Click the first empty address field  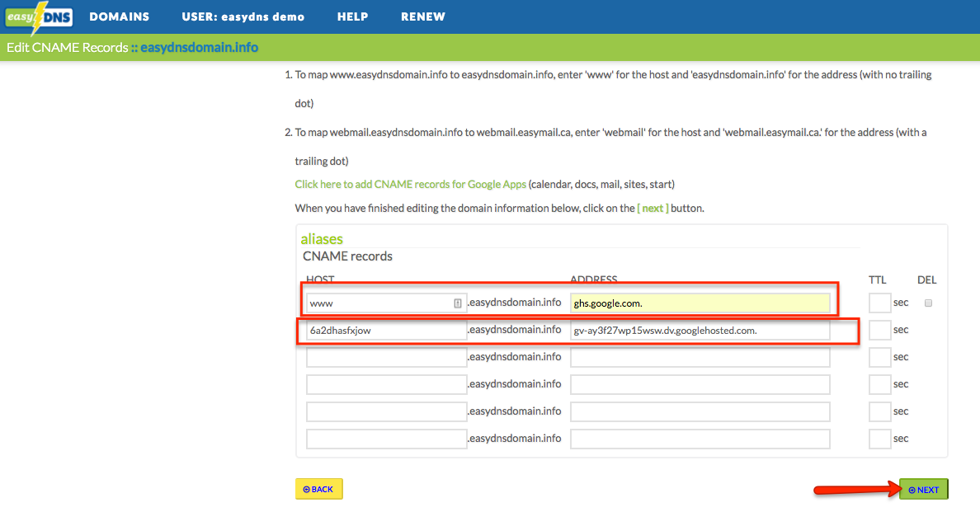click(700, 357)
